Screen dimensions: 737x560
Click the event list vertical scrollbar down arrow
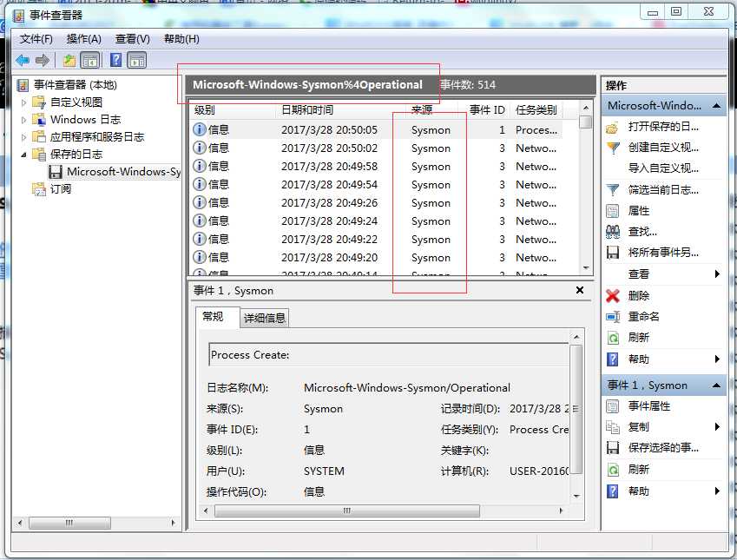click(x=586, y=268)
